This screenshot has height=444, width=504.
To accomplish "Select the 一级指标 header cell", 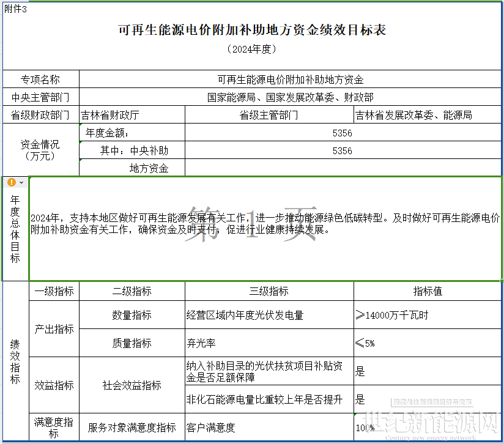I will coord(54,291).
